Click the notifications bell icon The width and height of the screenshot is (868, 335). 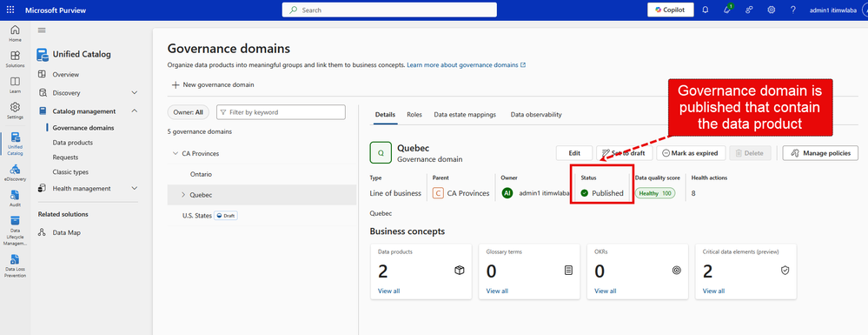point(706,10)
